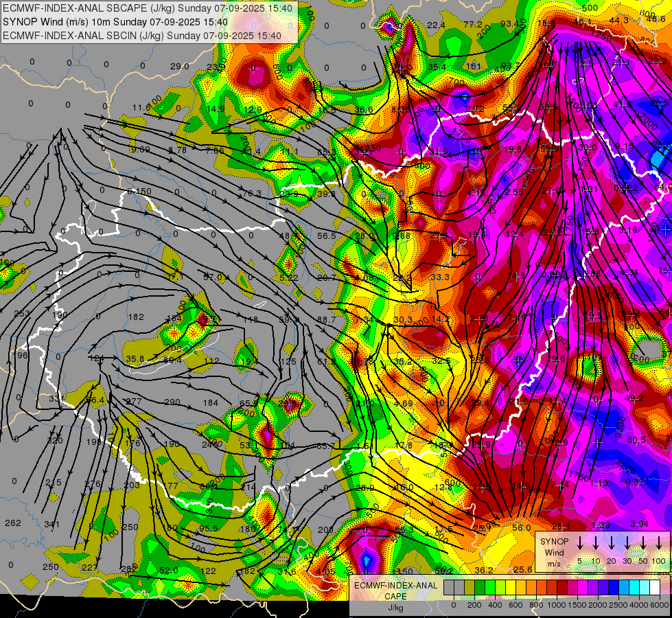The image size is (672, 618).
Task: Click the map value '77.2'
Action: [473, 24]
